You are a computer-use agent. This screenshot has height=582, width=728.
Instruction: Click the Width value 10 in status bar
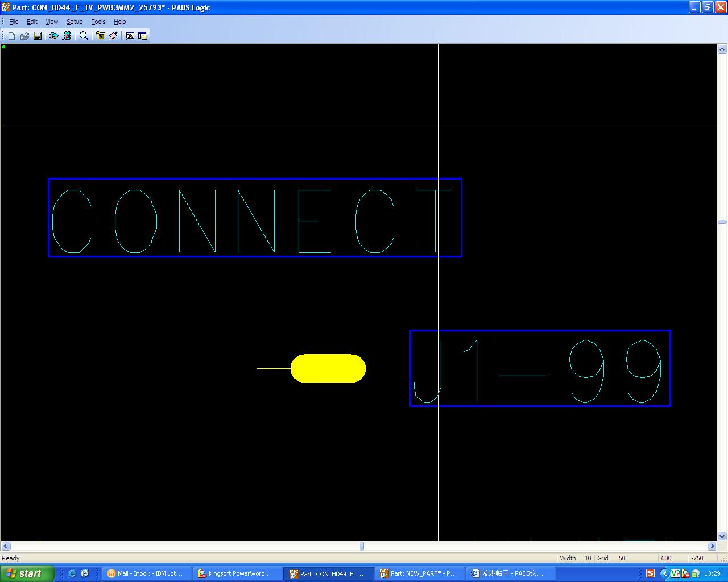(588, 558)
